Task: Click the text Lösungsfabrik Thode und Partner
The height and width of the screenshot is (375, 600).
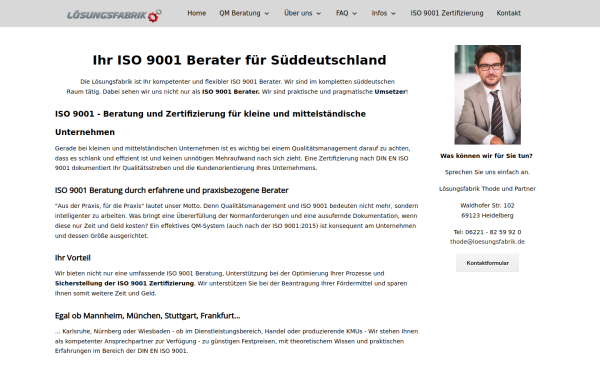Action: pyautogui.click(x=487, y=189)
